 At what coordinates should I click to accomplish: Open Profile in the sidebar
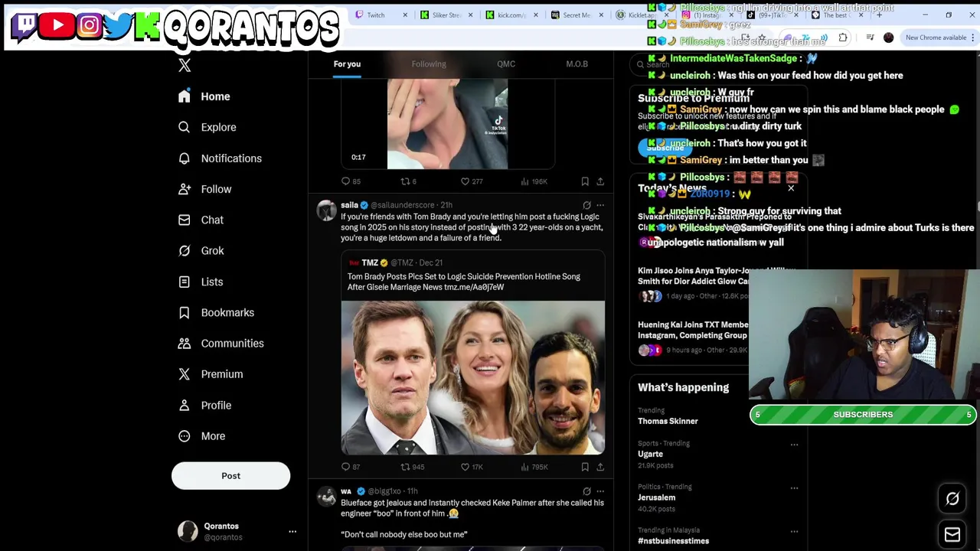tap(205, 405)
